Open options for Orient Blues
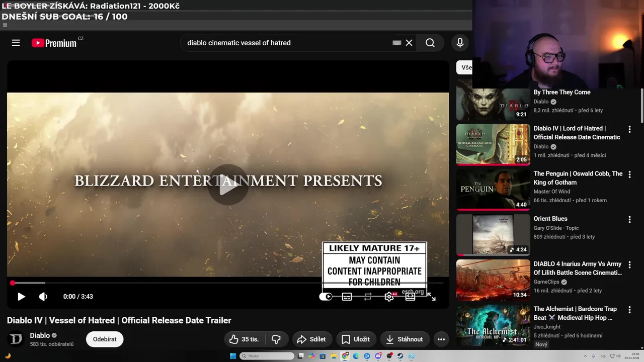This screenshot has height=362, width=644. pyautogui.click(x=629, y=220)
